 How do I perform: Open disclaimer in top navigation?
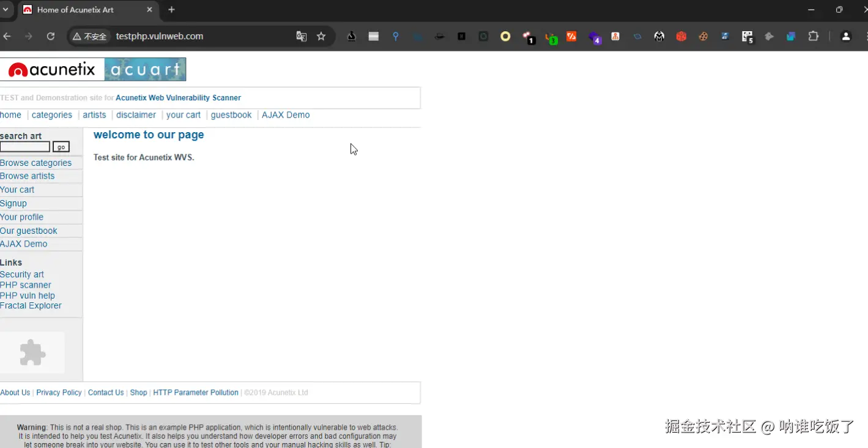[136, 115]
